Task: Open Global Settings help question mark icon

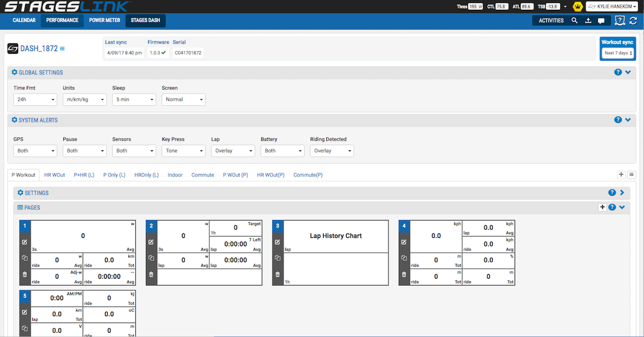Action: coord(618,72)
